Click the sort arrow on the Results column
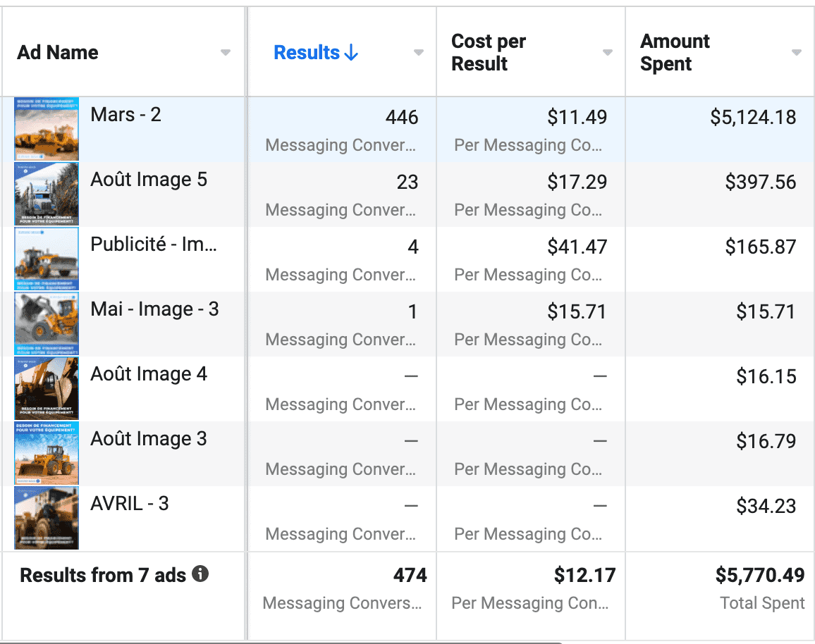 (x=351, y=52)
